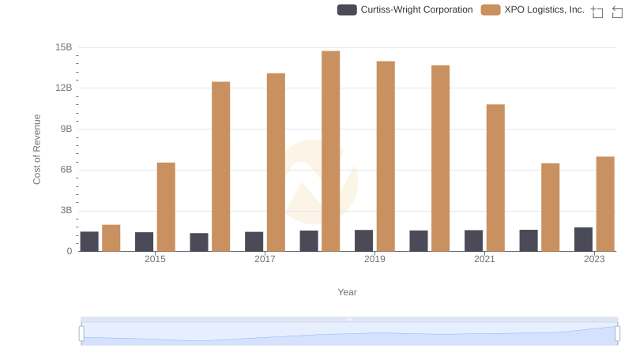Click the XPO Logistics bar for 2022

[550, 208]
